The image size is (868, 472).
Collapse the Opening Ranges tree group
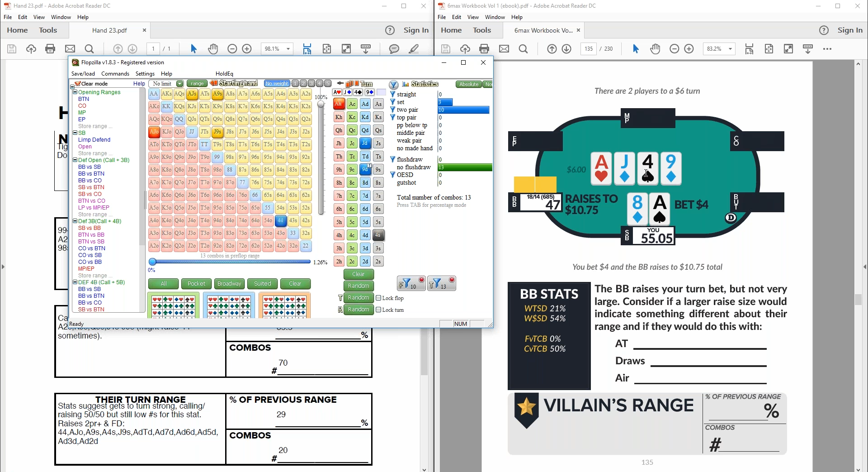coord(75,92)
